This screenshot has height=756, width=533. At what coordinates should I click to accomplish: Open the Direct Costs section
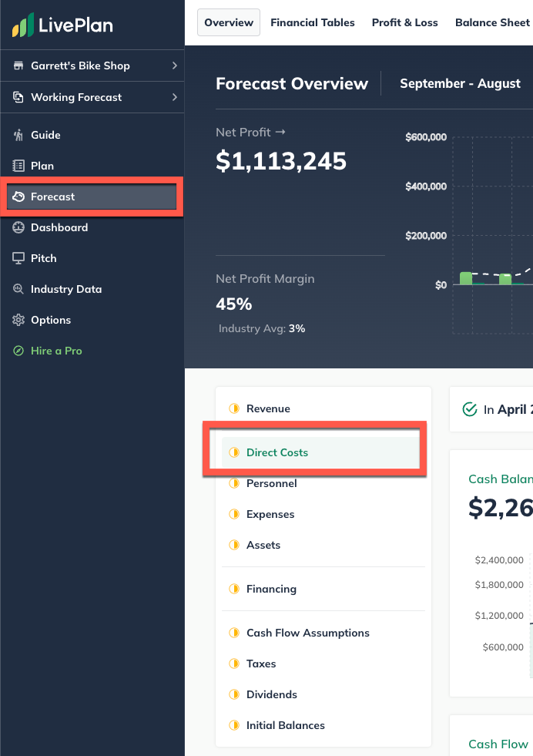323,452
